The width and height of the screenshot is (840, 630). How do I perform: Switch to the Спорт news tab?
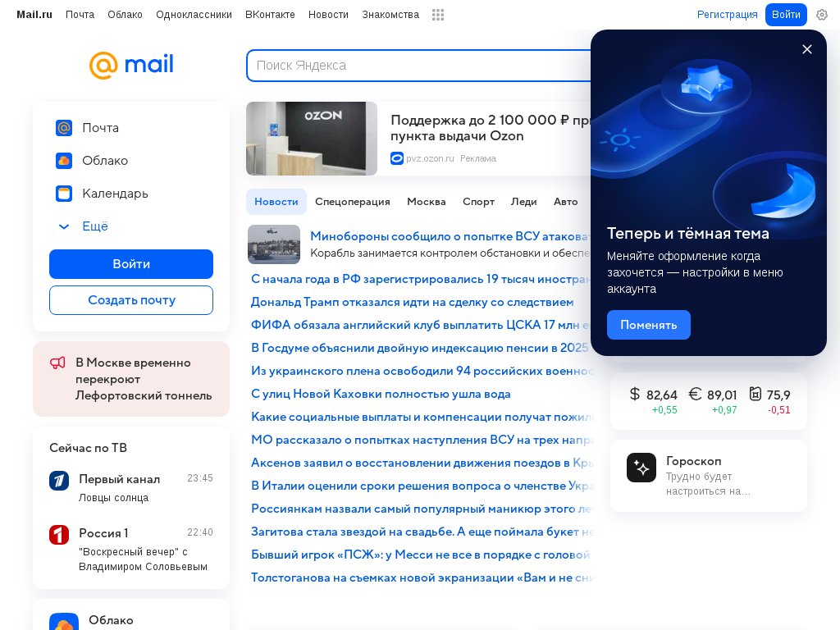pyautogui.click(x=478, y=202)
